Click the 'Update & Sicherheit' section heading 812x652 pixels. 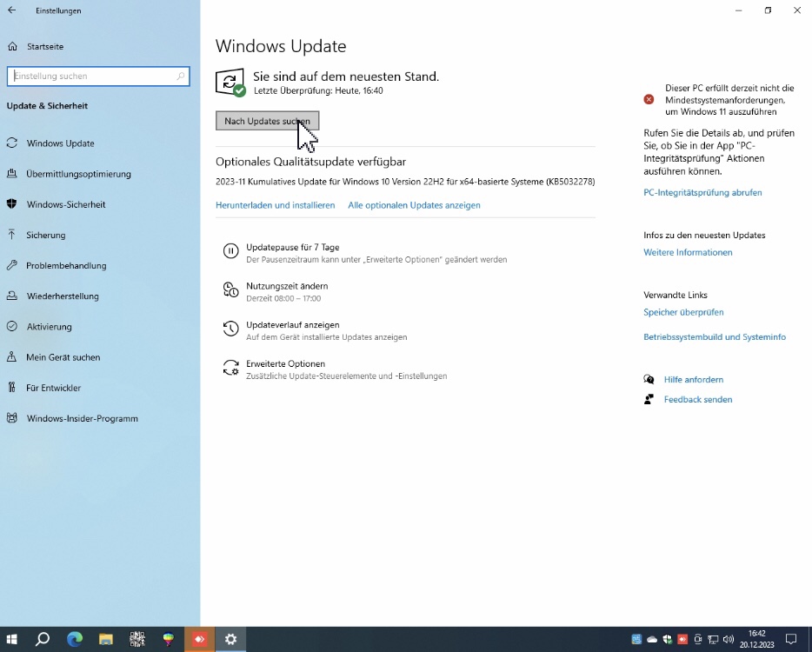click(47, 106)
